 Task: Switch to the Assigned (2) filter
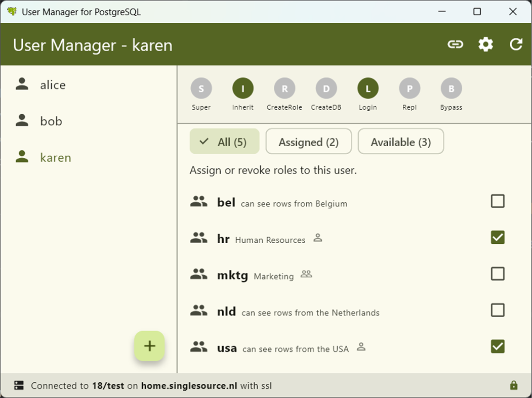309,142
